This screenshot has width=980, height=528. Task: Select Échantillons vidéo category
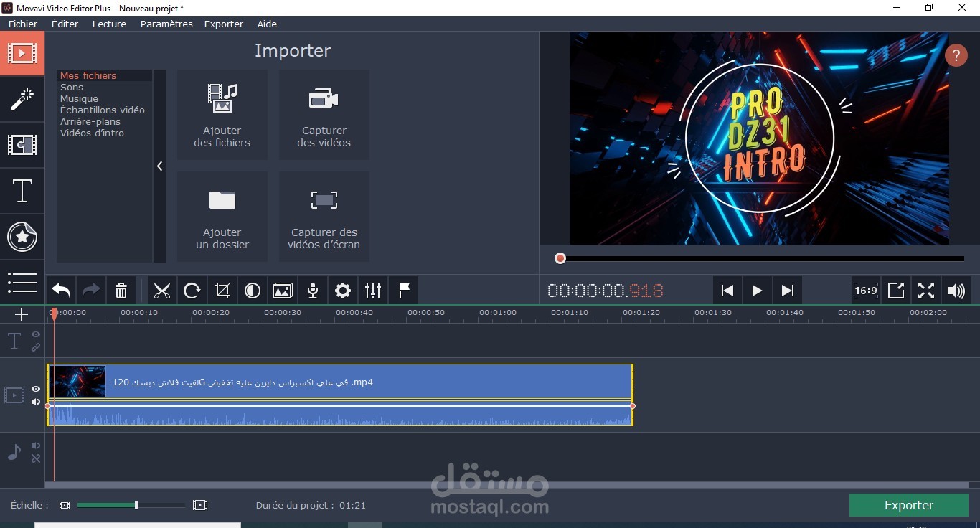103,110
